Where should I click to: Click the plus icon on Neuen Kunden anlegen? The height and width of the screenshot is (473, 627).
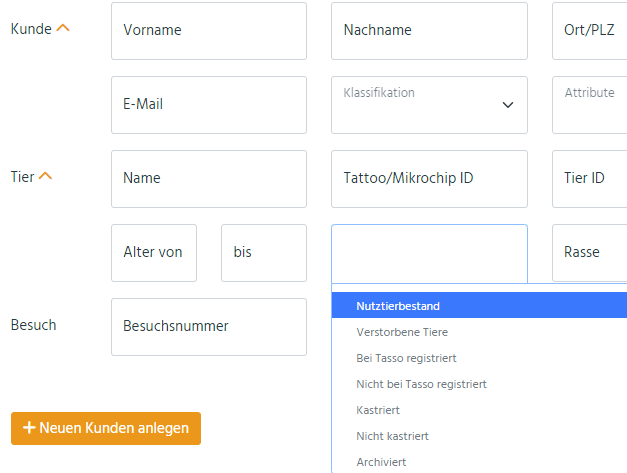point(29,427)
